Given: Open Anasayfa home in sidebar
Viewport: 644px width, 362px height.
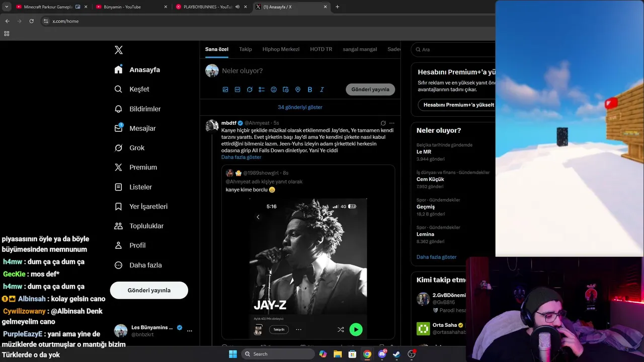Looking at the screenshot, I should click(x=137, y=70).
